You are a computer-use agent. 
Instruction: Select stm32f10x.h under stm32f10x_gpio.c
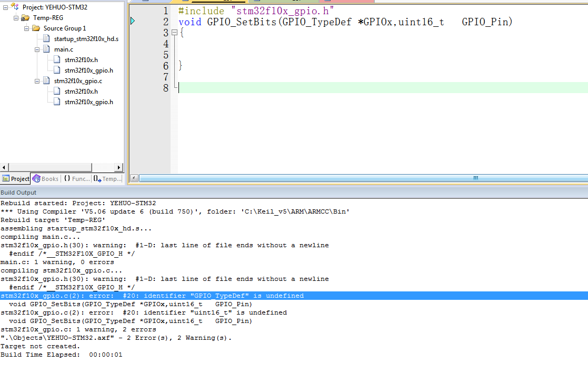(81, 92)
